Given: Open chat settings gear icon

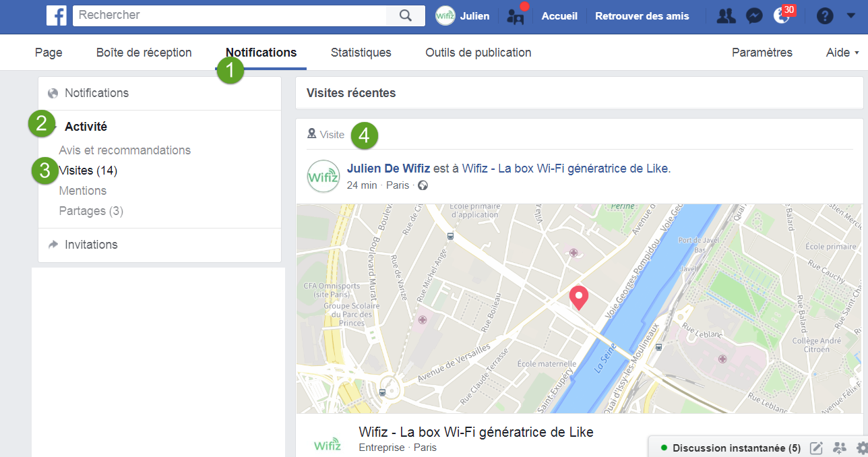Looking at the screenshot, I should [861, 448].
